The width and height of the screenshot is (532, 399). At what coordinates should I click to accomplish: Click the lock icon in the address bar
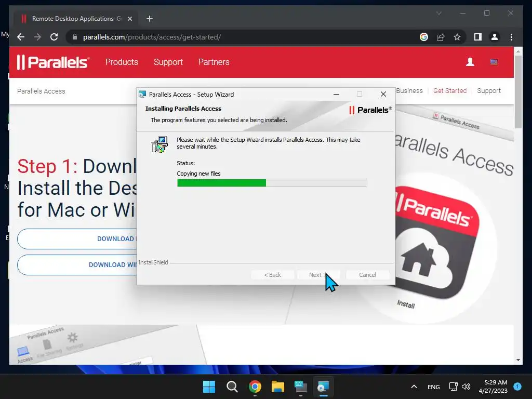(75, 37)
